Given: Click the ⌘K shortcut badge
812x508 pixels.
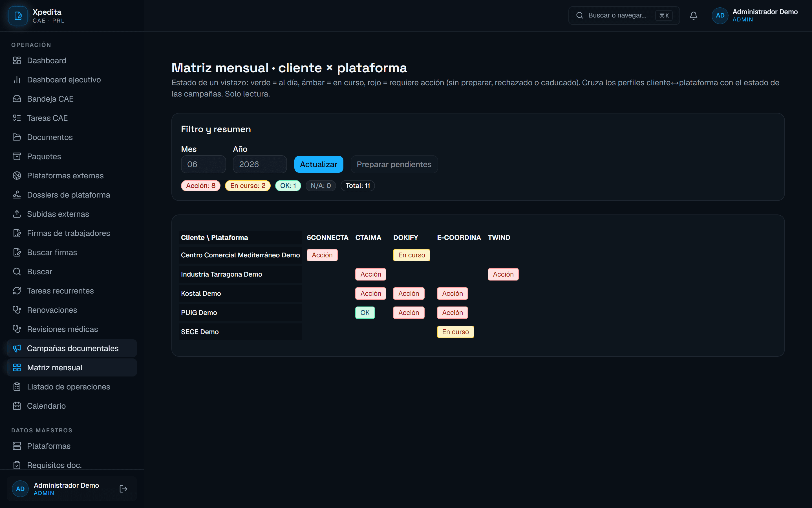Looking at the screenshot, I should pyautogui.click(x=664, y=16).
